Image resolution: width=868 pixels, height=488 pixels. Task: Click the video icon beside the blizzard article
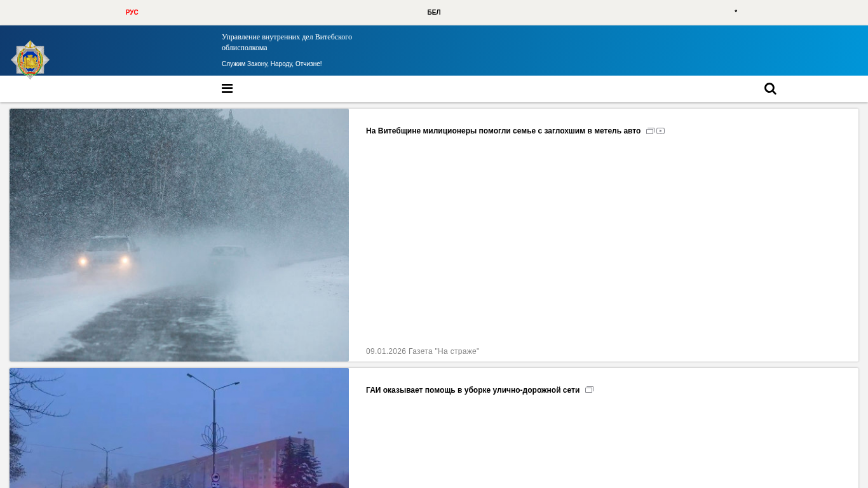pyautogui.click(x=661, y=131)
